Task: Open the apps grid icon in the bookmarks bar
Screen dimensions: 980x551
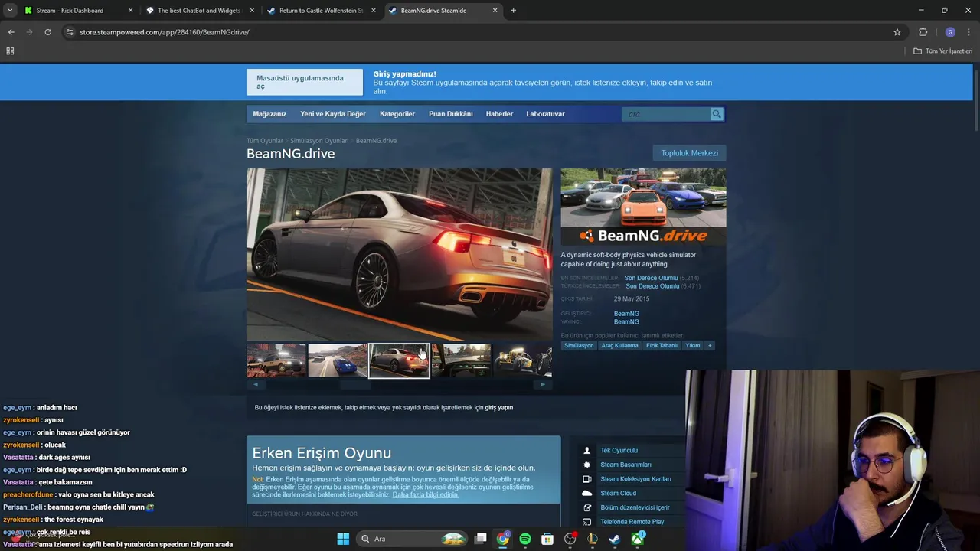Action: [x=10, y=51]
